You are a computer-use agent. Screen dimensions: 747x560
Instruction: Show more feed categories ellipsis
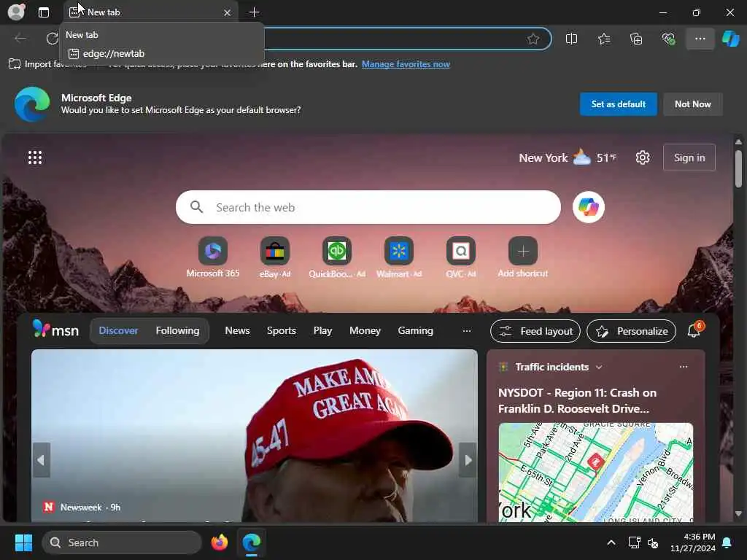[466, 330]
